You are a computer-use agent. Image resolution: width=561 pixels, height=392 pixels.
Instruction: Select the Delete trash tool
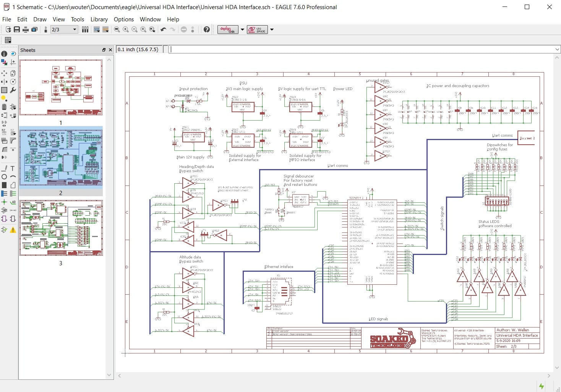(x=4, y=107)
